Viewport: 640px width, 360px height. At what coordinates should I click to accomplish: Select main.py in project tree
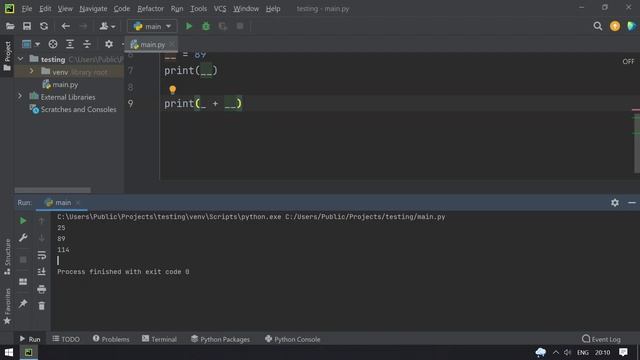(65, 84)
